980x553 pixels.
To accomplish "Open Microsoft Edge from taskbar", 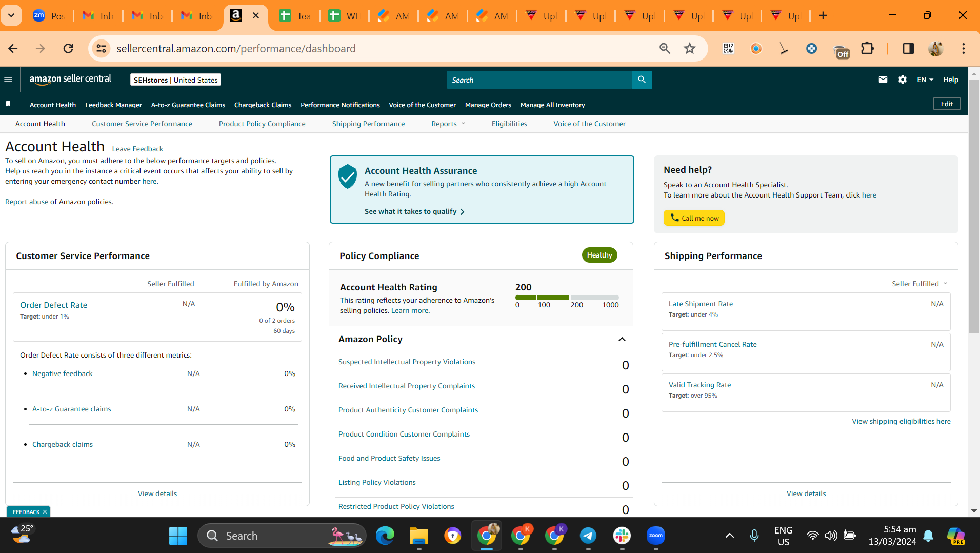I will 385,536.
